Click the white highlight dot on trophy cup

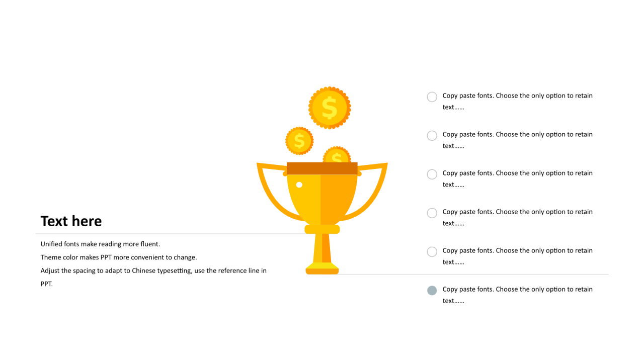[x=299, y=185]
